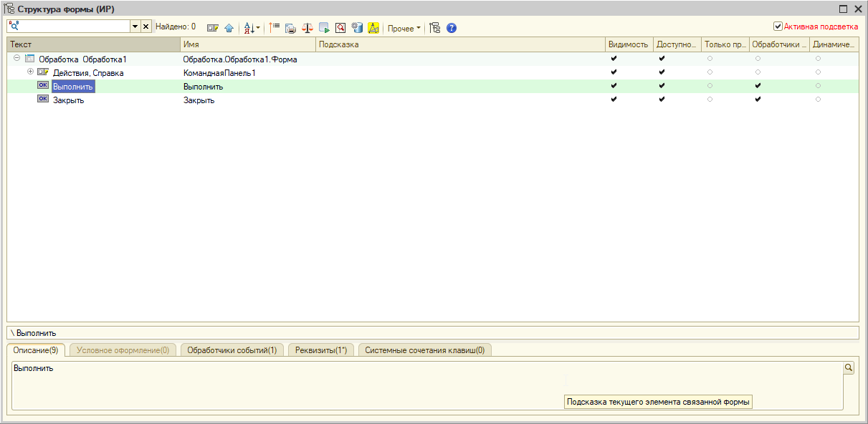Click the red magnifier search icon in toolbar
Image resolution: width=868 pixels, height=424 pixels.
(x=340, y=28)
